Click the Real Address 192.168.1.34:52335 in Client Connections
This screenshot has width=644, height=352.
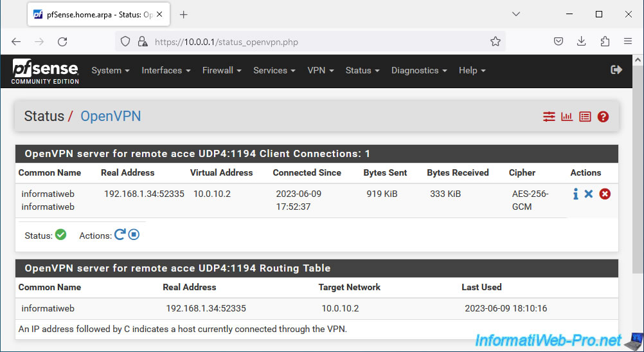(x=144, y=194)
